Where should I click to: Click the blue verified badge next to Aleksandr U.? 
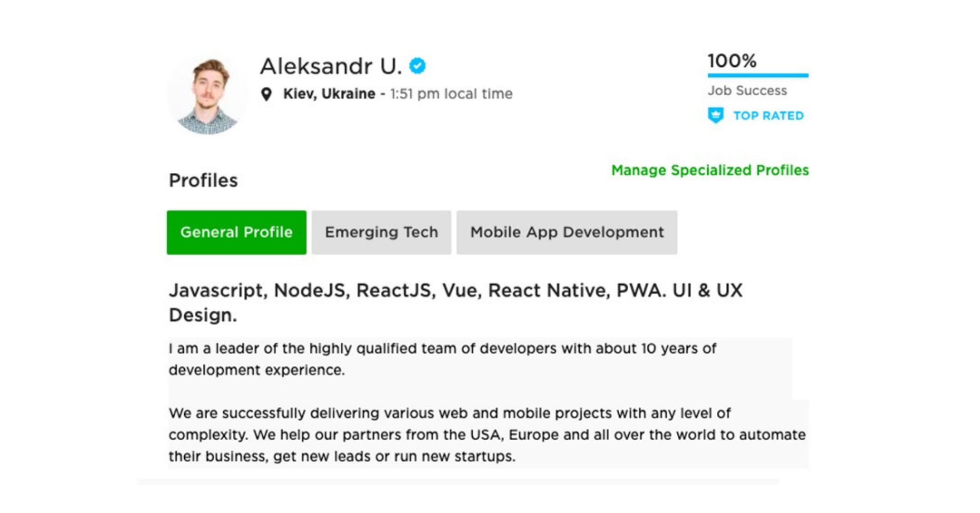[x=418, y=66]
